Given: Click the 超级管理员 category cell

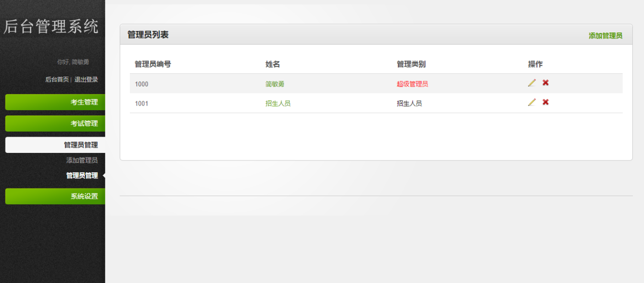Looking at the screenshot, I should (x=413, y=84).
